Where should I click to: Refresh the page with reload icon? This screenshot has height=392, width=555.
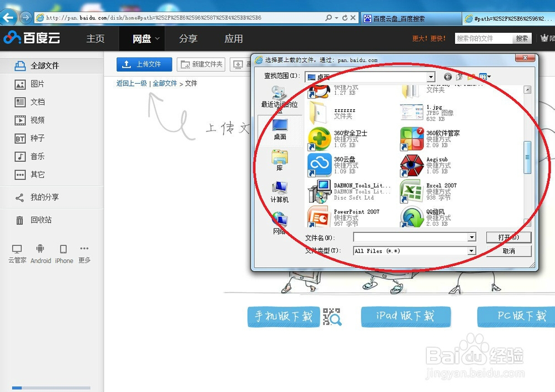pos(345,18)
